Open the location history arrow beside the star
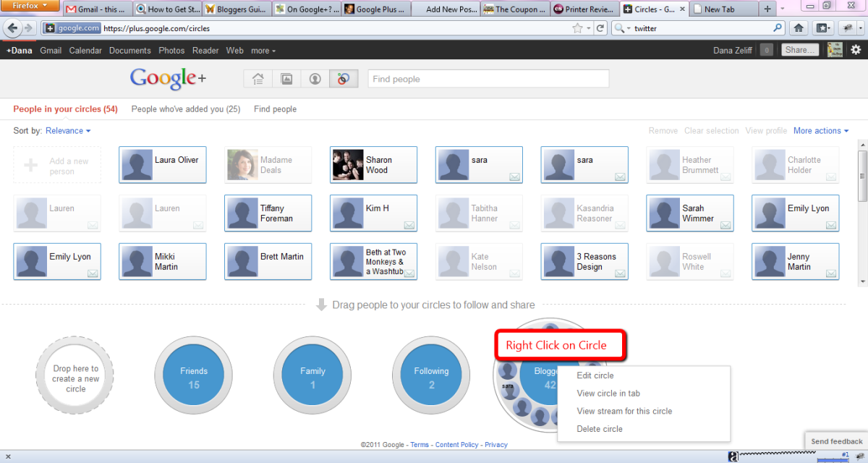The height and width of the screenshot is (463, 868). (588, 28)
